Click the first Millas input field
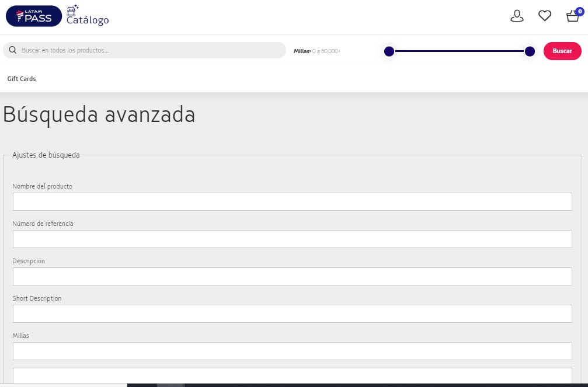588x387 pixels. pos(292,351)
